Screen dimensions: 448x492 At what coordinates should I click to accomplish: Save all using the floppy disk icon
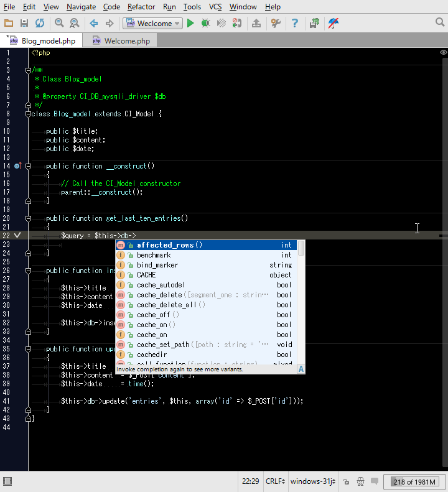(24, 23)
